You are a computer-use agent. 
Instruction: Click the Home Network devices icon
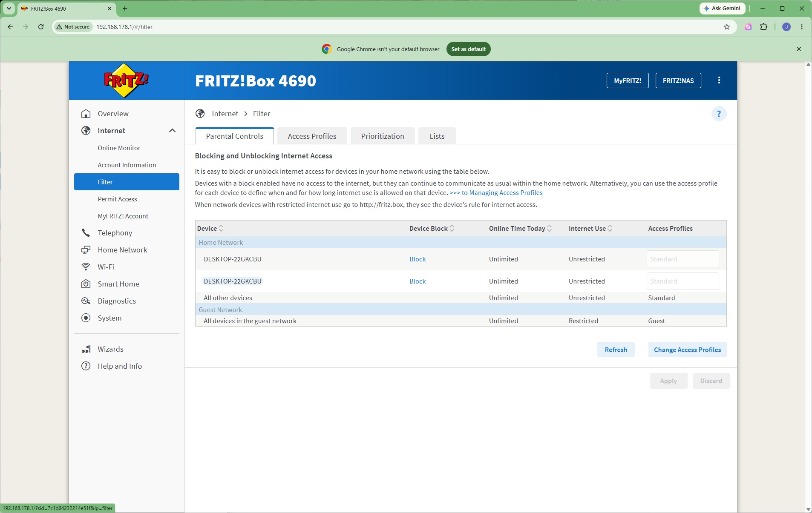click(x=86, y=250)
